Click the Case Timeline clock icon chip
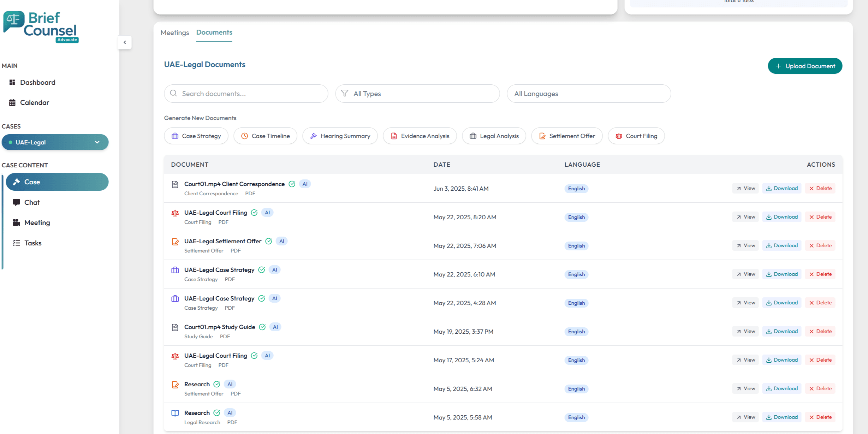Viewport: 868px width, 434px height. tap(244, 136)
